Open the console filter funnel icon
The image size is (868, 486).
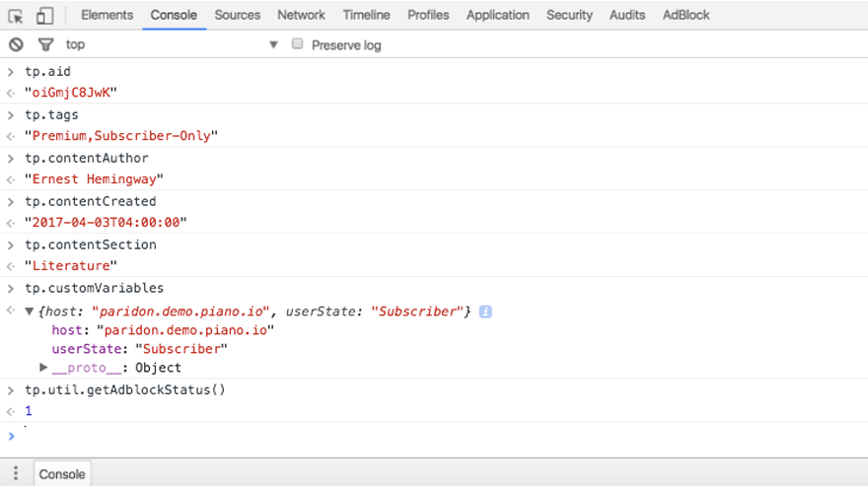[x=45, y=44]
